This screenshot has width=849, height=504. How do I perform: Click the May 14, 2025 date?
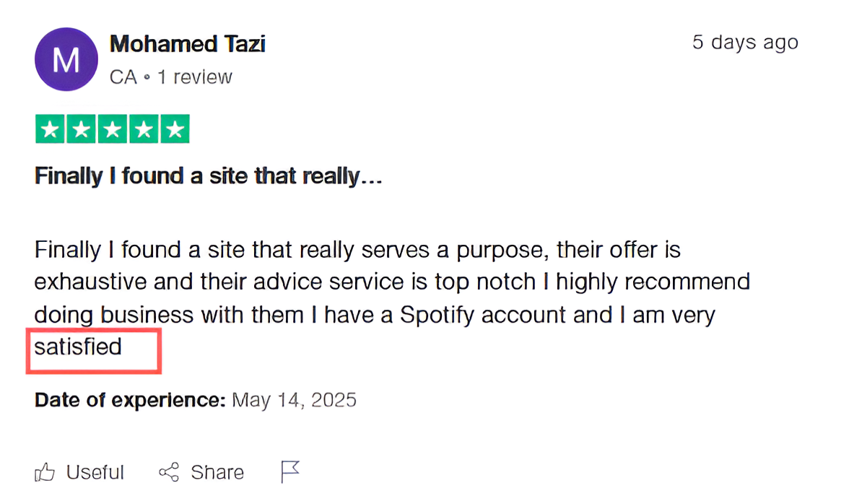click(294, 400)
